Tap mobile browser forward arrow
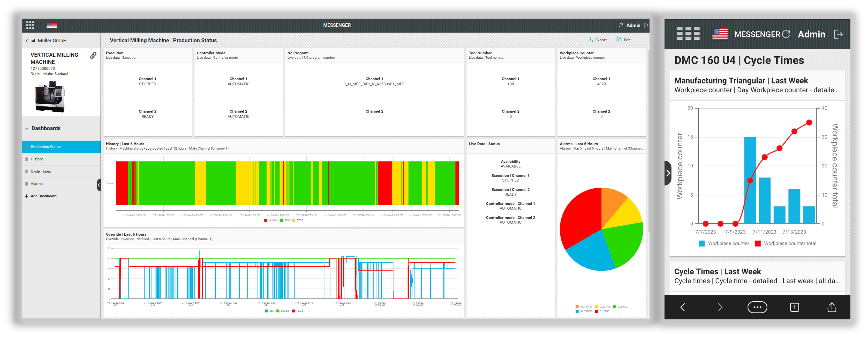 (720, 307)
